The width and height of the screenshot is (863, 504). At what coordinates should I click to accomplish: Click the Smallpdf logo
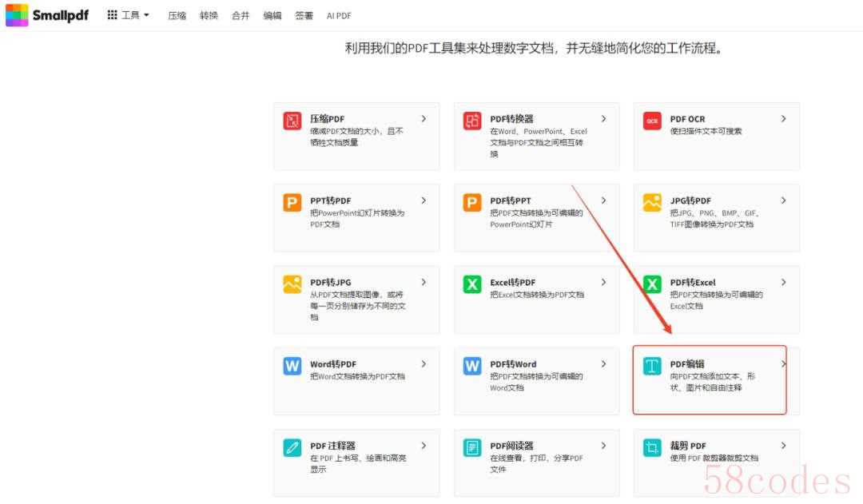tap(47, 14)
